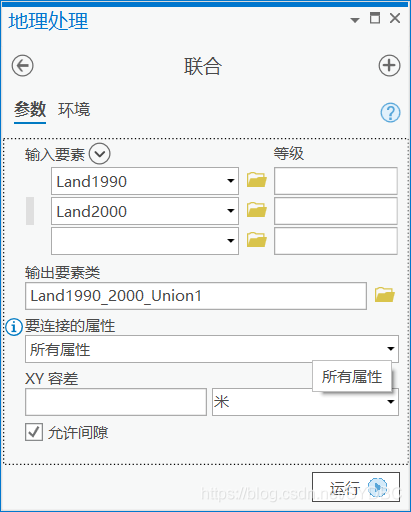Expand the 输入要素 chevron button
The image size is (411, 512).
(x=99, y=154)
